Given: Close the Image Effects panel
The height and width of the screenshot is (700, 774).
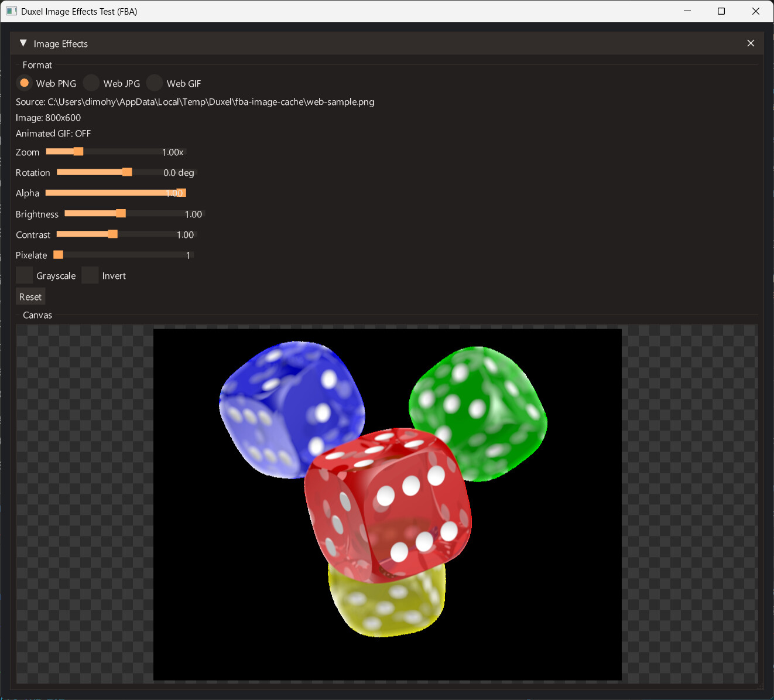Looking at the screenshot, I should (x=751, y=43).
